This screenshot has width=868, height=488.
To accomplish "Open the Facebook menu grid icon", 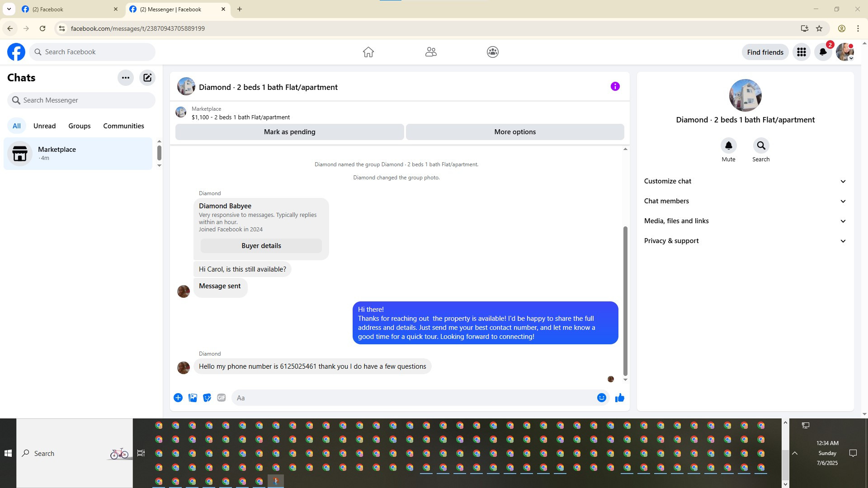I will pos(801,52).
